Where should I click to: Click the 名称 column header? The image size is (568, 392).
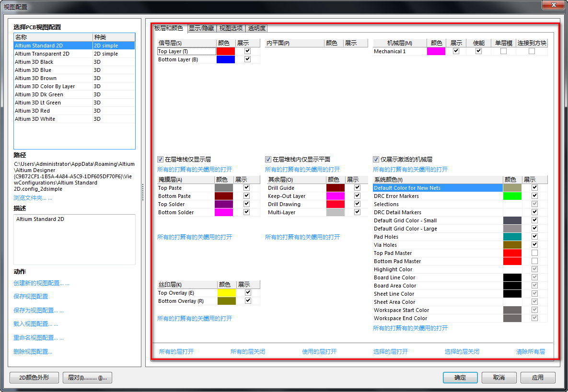53,37
